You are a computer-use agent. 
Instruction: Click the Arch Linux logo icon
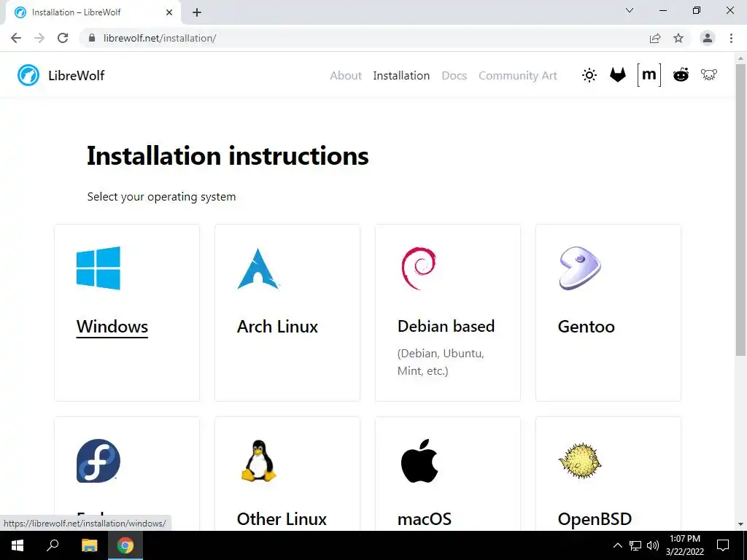click(258, 268)
